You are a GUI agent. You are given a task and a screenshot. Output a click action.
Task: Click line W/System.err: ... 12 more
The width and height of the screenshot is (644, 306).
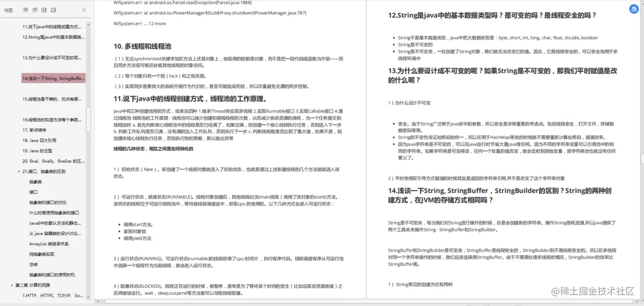click(x=140, y=23)
